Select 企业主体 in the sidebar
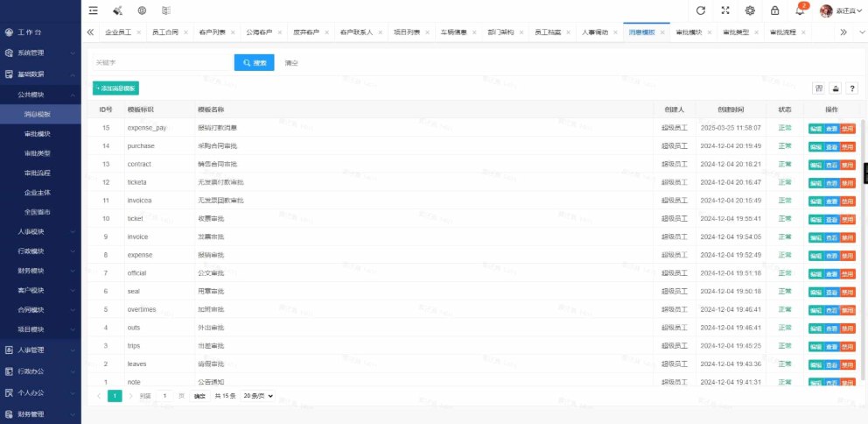868x424 pixels. 40,193
